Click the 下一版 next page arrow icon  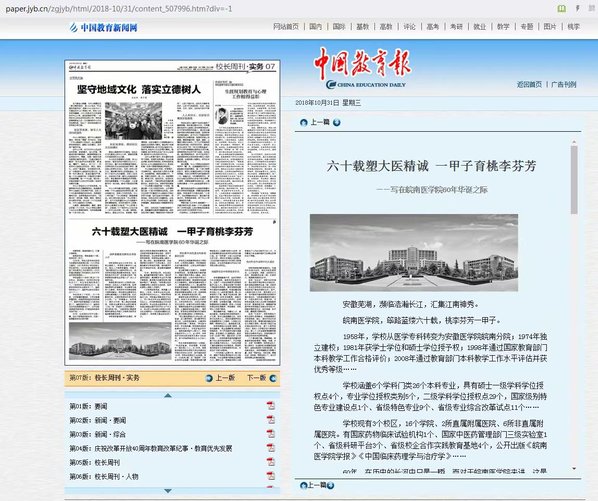click(x=273, y=378)
